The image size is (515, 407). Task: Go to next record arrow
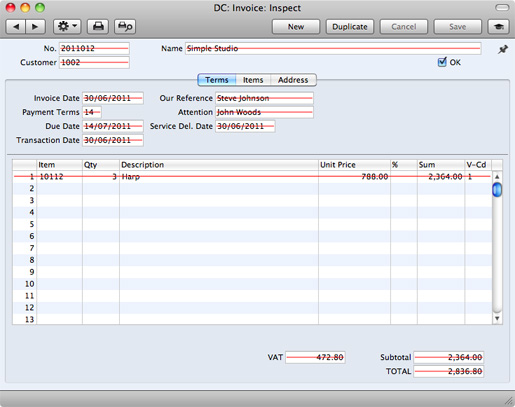[35, 27]
